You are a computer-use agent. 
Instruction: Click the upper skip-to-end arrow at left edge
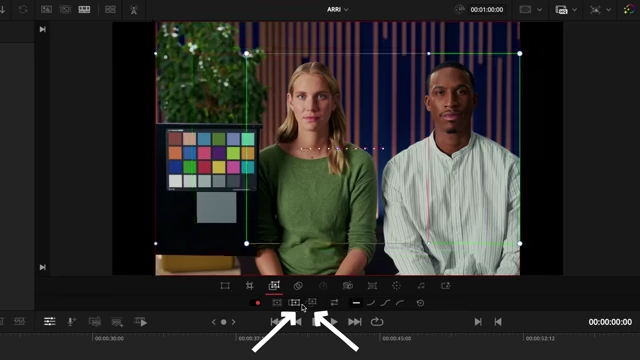(x=42, y=29)
